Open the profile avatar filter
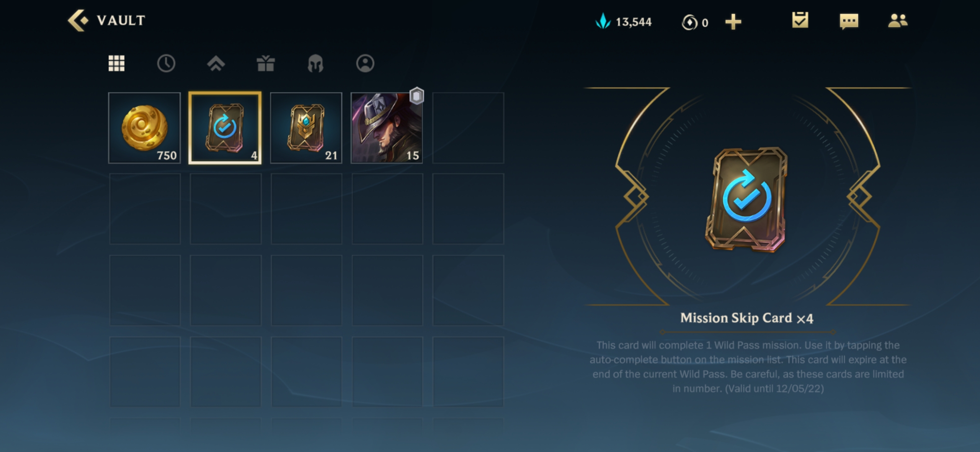The image size is (980, 452). pyautogui.click(x=365, y=64)
